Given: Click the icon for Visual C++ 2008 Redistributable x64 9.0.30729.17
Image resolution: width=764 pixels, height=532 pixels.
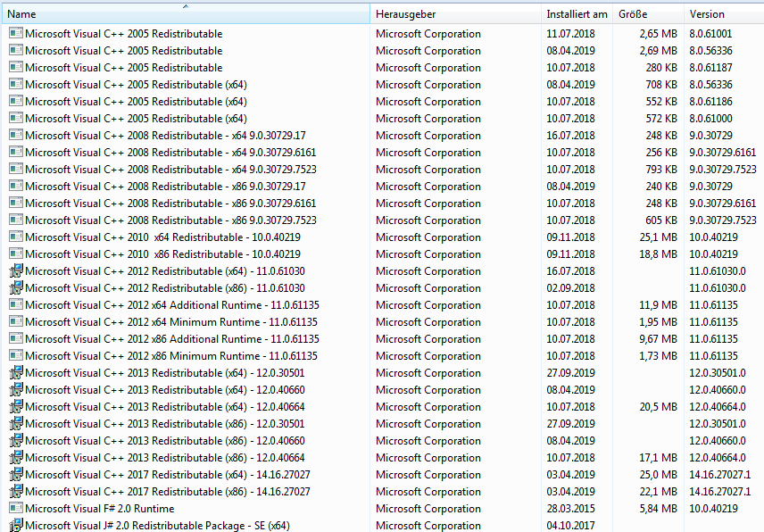Looking at the screenshot, I should (x=15, y=136).
